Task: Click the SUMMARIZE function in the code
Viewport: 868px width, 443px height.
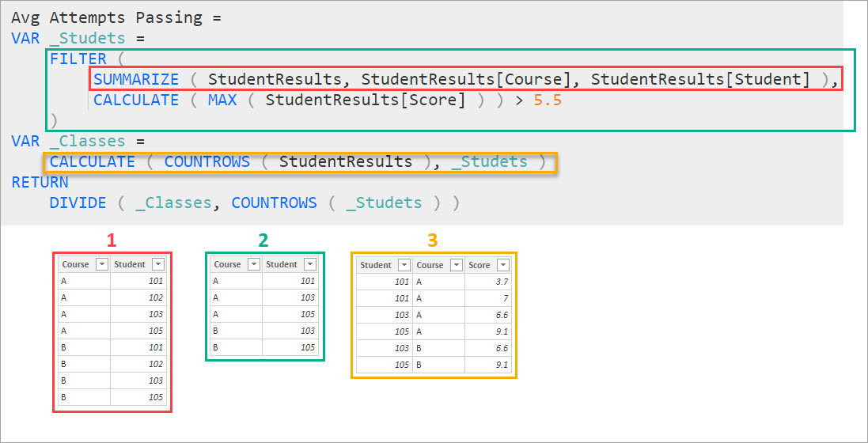Action: (x=136, y=79)
